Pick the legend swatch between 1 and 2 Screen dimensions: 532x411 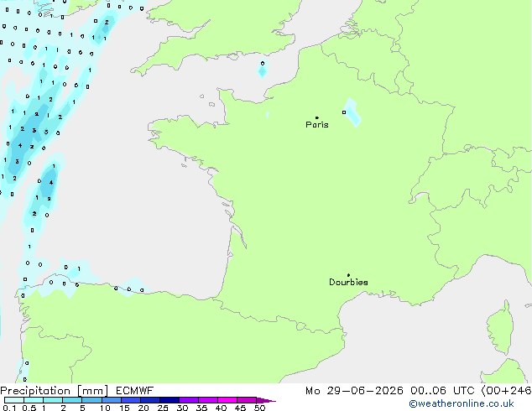pos(53,400)
